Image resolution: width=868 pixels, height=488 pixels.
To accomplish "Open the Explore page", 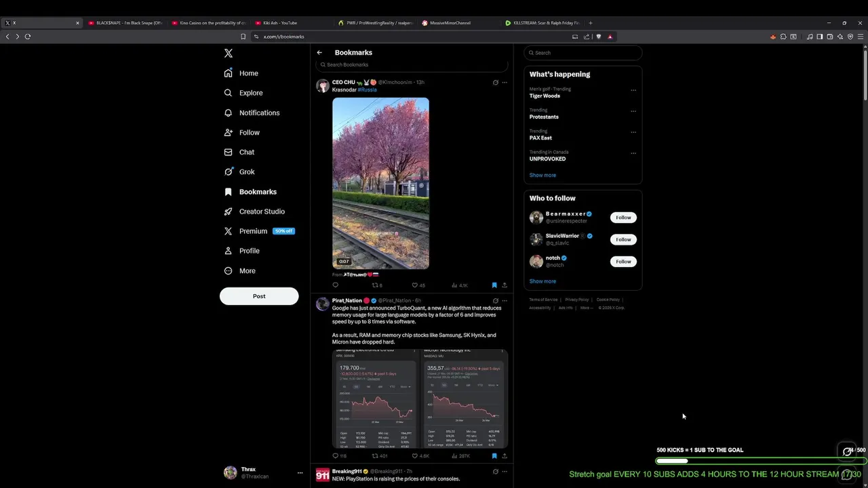I will click(x=243, y=93).
